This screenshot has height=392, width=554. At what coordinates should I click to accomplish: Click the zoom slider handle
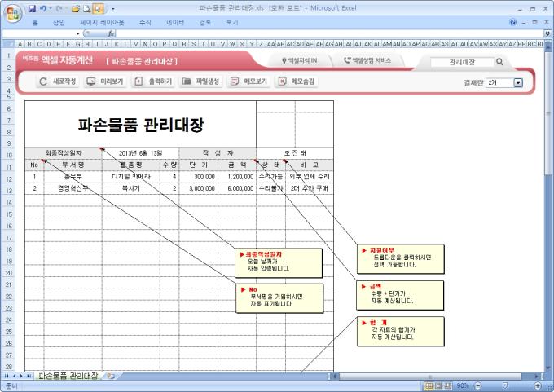point(505,385)
